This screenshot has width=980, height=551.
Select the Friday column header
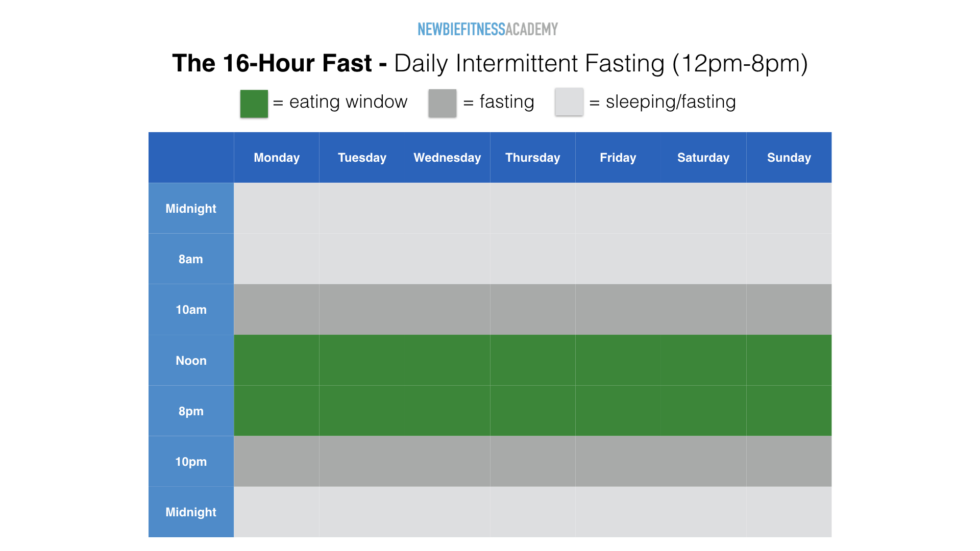(x=618, y=158)
